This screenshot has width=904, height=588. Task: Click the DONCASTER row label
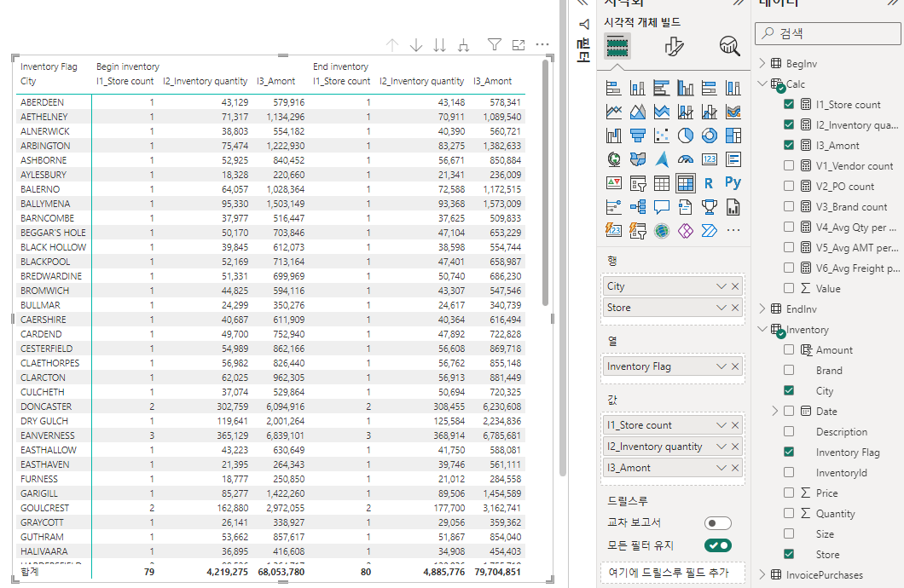click(x=46, y=406)
